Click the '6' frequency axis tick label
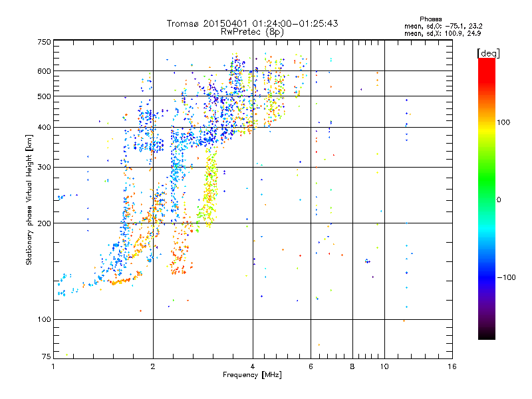 [x=311, y=366]
